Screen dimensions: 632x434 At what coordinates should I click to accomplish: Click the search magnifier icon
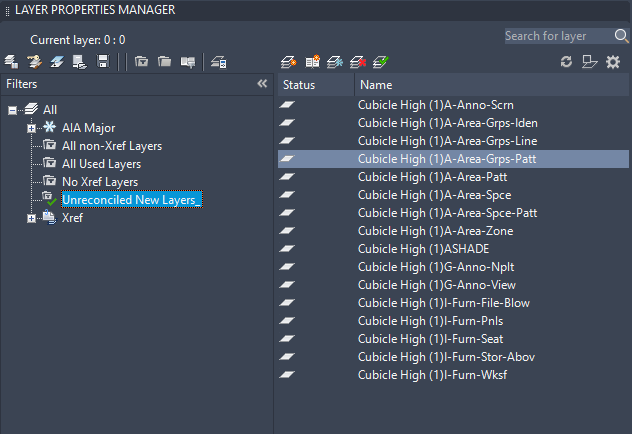(x=621, y=36)
